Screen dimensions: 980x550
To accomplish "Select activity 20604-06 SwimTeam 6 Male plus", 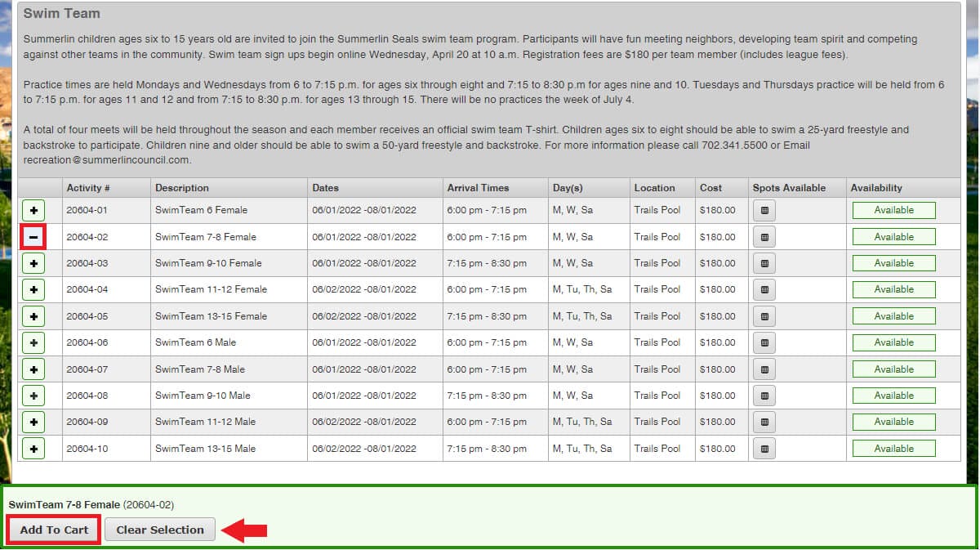I will pyautogui.click(x=33, y=343).
